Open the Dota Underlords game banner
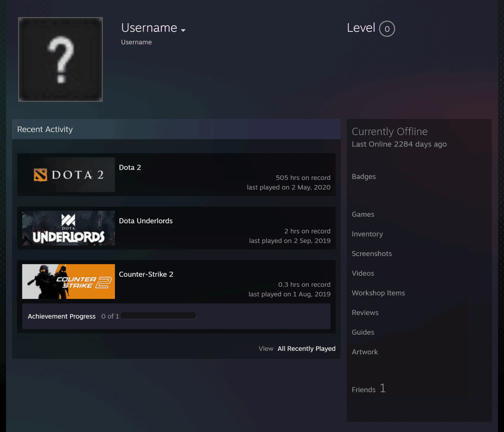 point(69,228)
